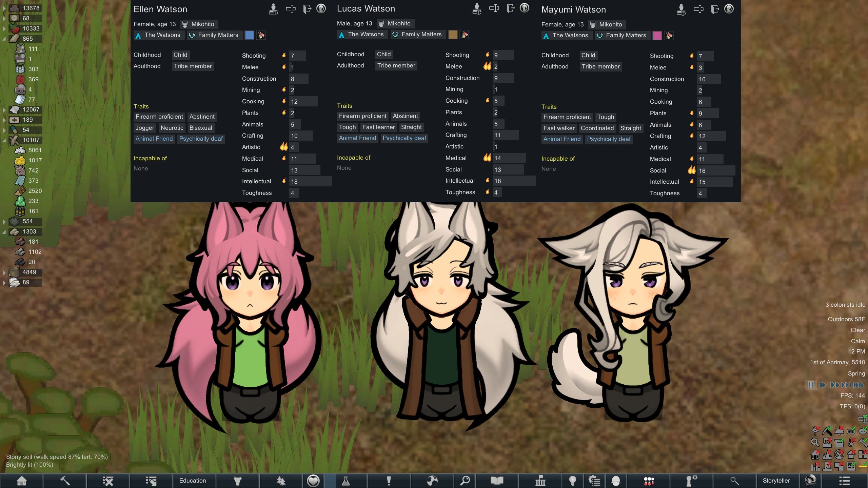
Task: Click Ellen Watson's favorite color blue swatch
Action: click(x=249, y=35)
